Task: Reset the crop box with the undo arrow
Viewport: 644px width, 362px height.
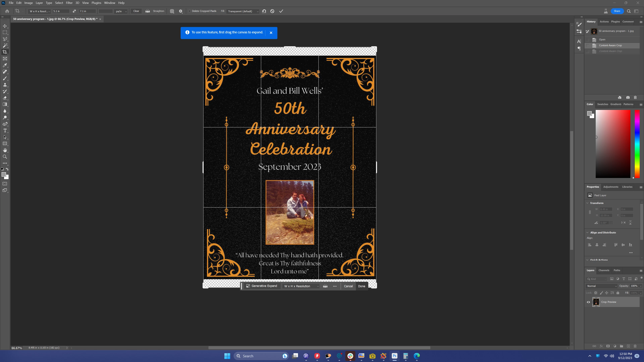Action: (x=264, y=11)
